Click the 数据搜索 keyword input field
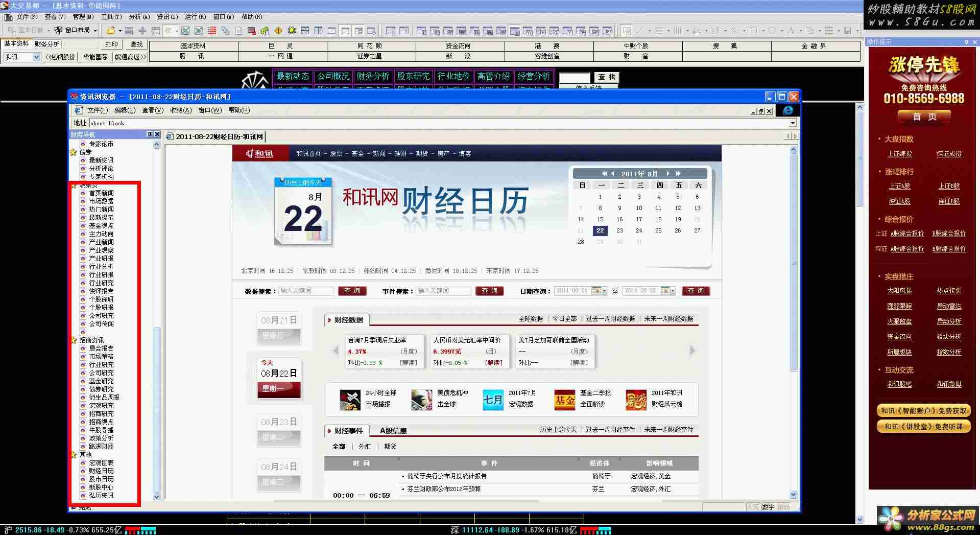Viewport: 980px width, 535px height. click(x=306, y=291)
